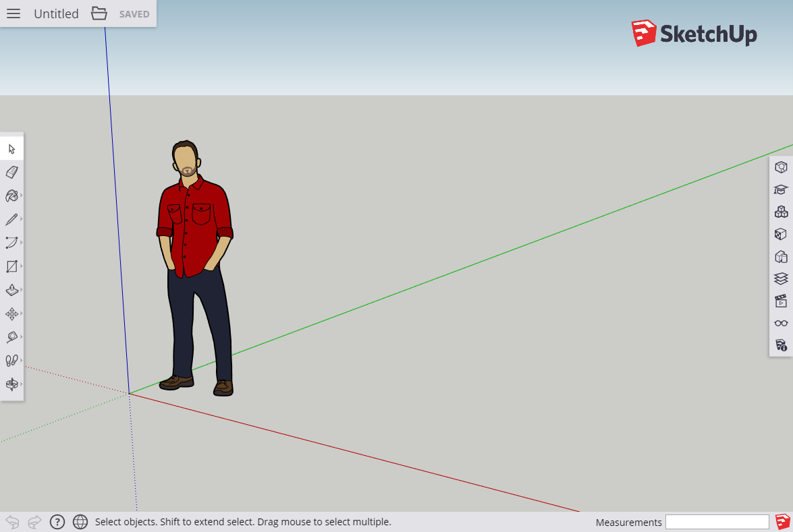Viewport: 793px width, 532px height.
Task: Select the Line pencil tool
Action: [x=12, y=219]
